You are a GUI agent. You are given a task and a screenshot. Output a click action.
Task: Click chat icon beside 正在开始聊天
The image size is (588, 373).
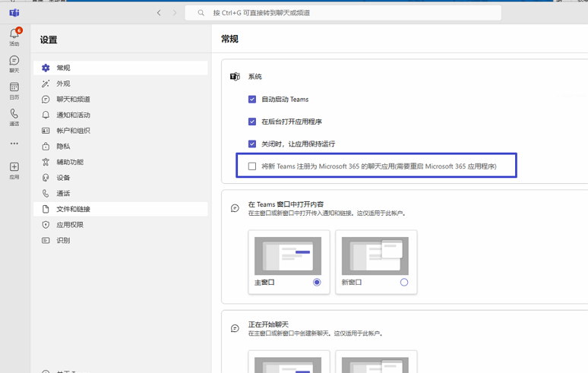(235, 328)
